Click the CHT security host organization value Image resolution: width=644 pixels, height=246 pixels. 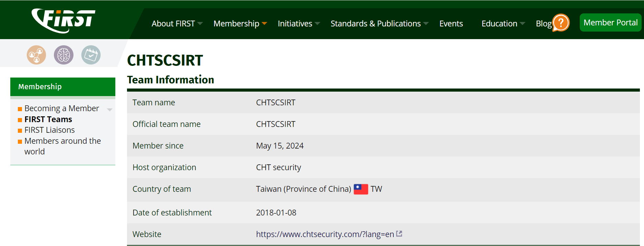[x=278, y=167]
